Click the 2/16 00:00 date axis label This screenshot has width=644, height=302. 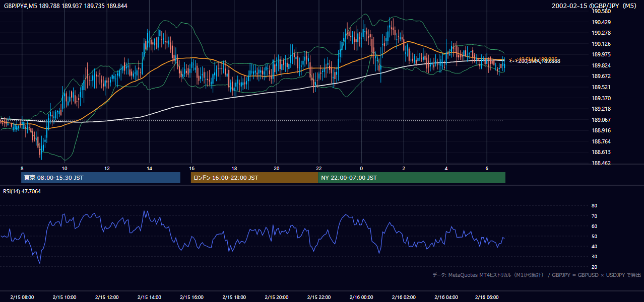(361, 297)
